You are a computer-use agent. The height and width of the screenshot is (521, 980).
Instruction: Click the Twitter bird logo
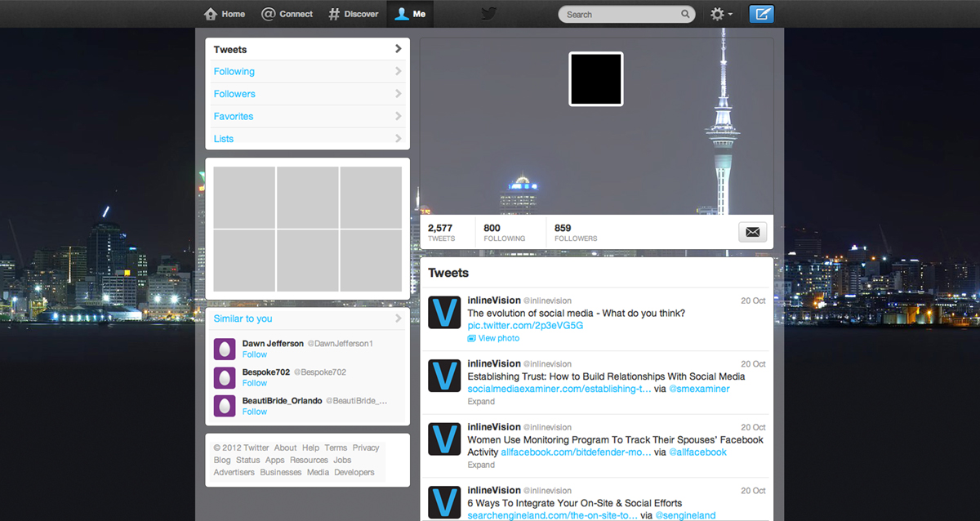click(x=488, y=13)
